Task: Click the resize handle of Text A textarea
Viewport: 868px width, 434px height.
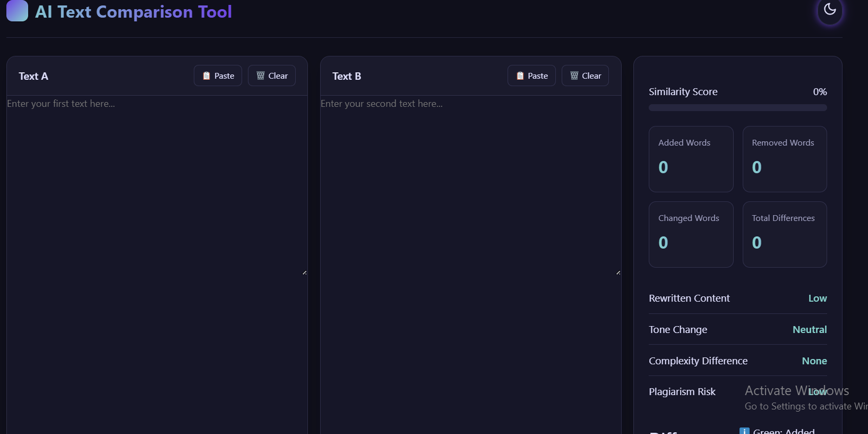Action: [304, 272]
